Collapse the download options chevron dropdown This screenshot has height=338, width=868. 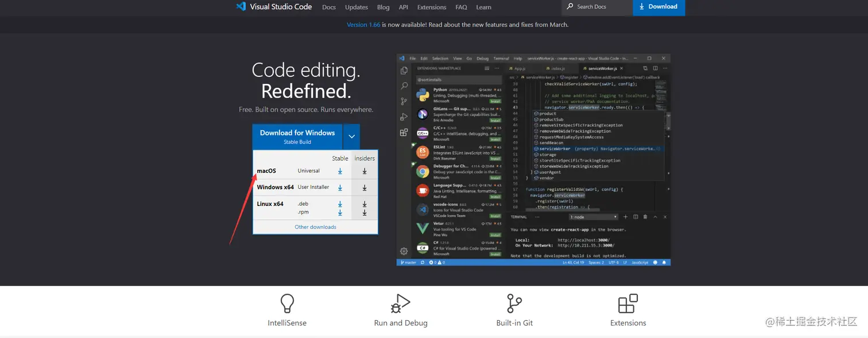pos(352,137)
